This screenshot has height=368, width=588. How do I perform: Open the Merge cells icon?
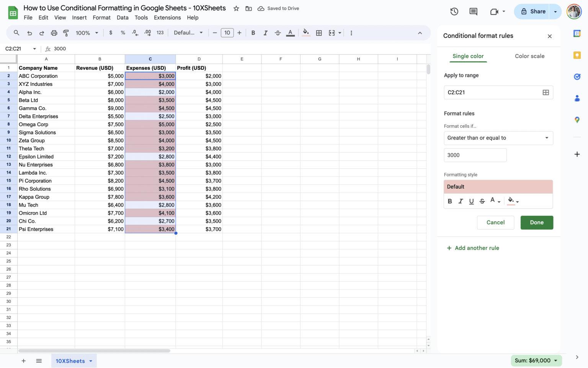[332, 33]
